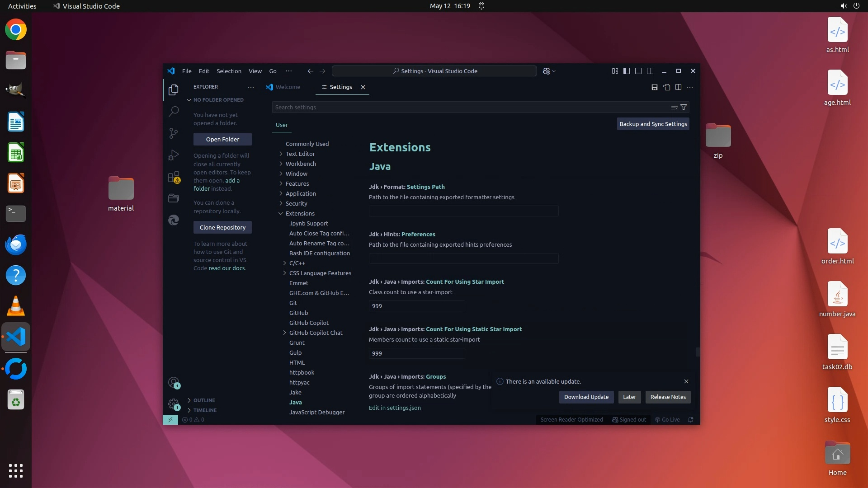
Task: Click Edit in settings.json link
Action: click(x=395, y=408)
